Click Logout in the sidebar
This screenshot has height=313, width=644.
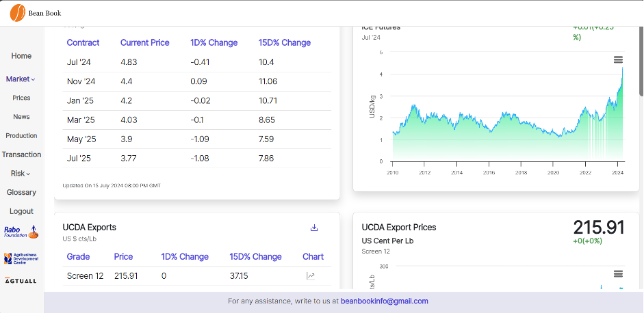[21, 211]
